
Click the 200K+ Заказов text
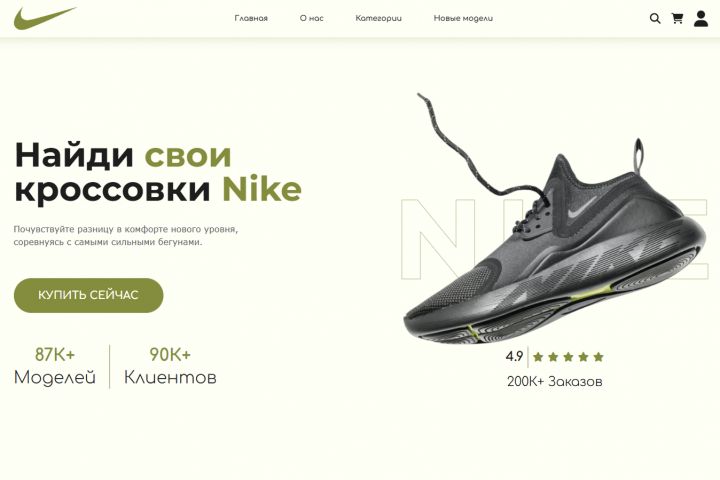pyautogui.click(x=554, y=381)
